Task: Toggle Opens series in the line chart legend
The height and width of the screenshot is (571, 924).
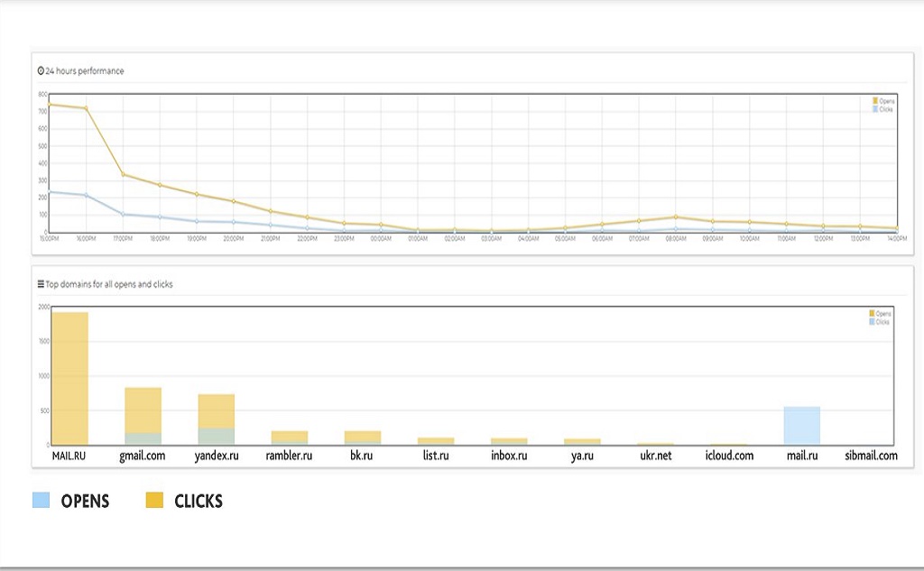Action: 882,101
